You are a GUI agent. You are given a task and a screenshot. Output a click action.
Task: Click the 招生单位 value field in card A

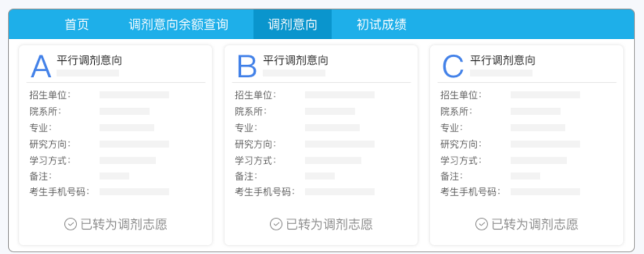134,95
